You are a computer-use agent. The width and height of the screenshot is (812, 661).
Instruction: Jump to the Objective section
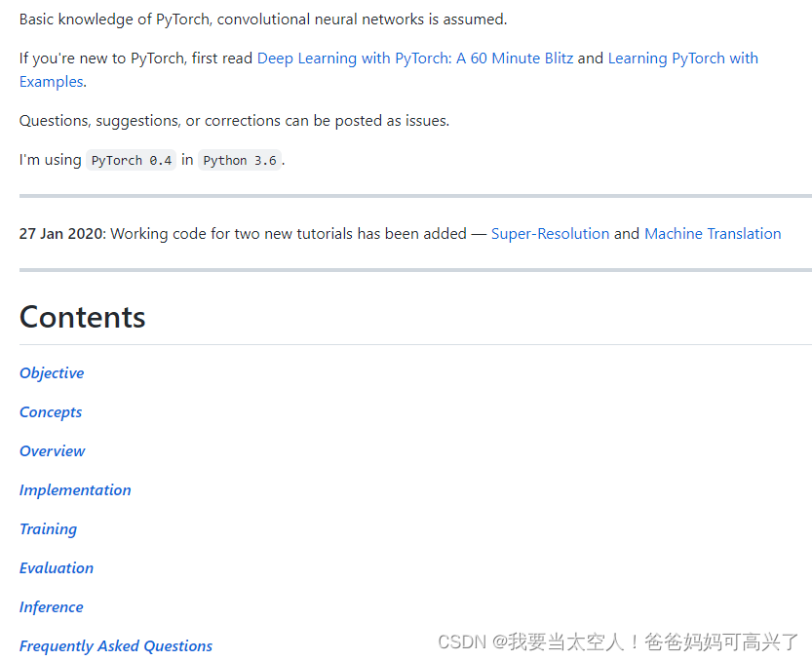pos(52,373)
